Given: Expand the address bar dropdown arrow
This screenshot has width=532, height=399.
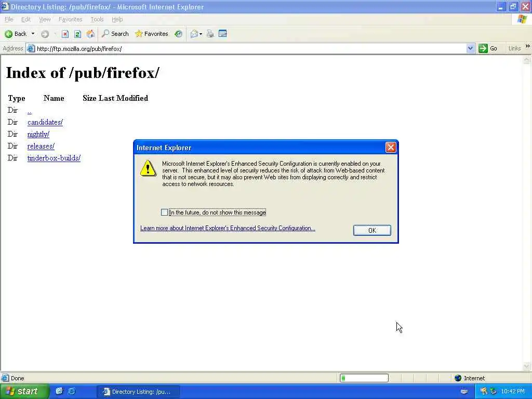Looking at the screenshot, I should [x=470, y=48].
